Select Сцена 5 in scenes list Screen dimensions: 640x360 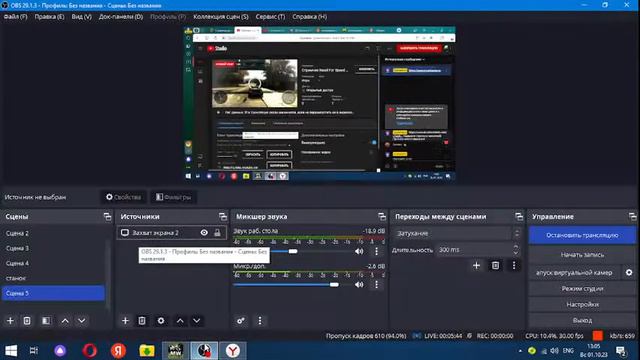[53, 293]
